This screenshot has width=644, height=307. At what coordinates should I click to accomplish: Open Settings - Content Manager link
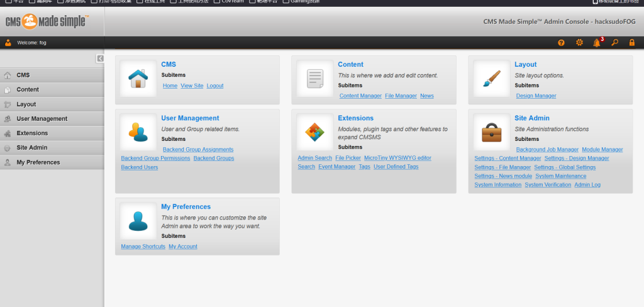[x=508, y=159]
